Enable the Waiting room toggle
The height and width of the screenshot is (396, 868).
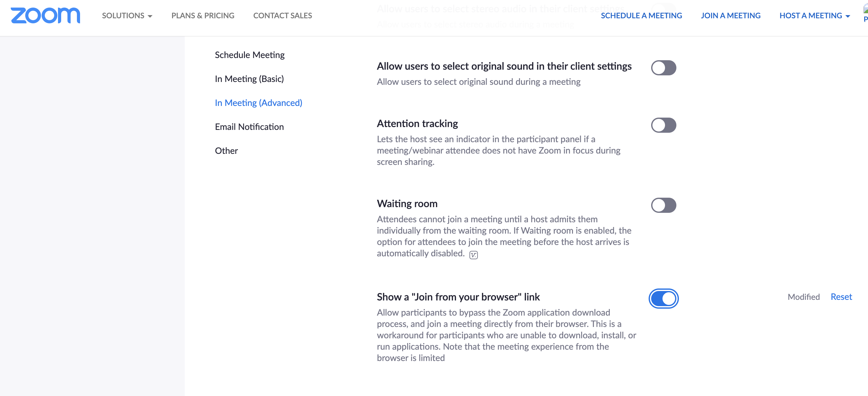pyautogui.click(x=663, y=205)
